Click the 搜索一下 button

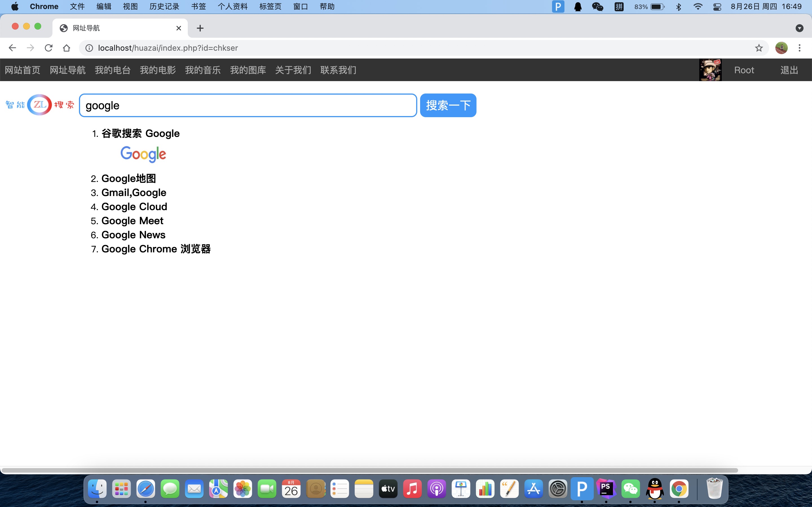448,105
